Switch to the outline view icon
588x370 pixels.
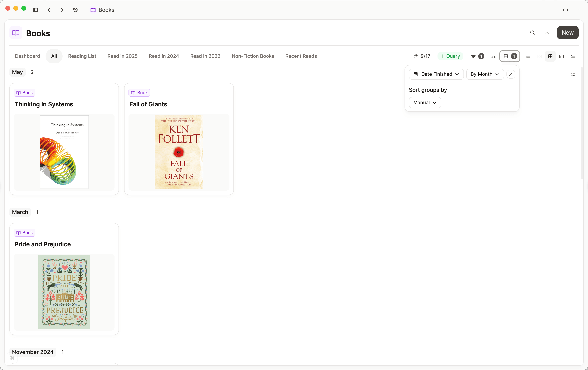click(573, 56)
